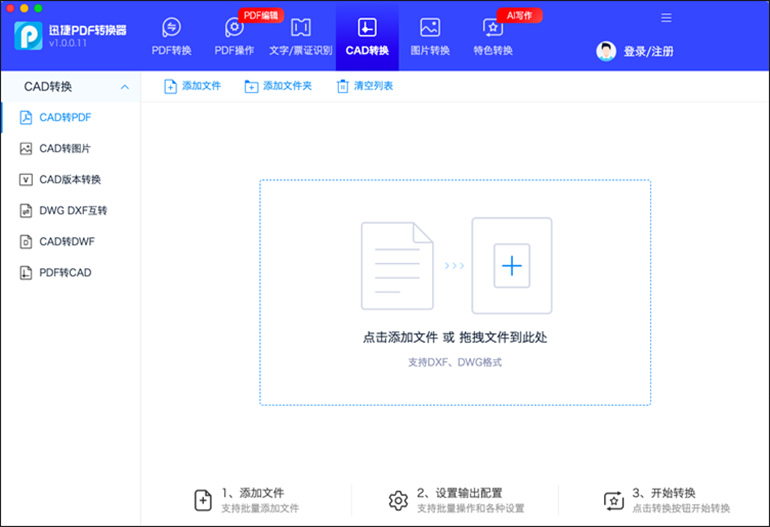Open the 特色转换 star icon
The height and width of the screenshot is (527, 770).
point(493,28)
